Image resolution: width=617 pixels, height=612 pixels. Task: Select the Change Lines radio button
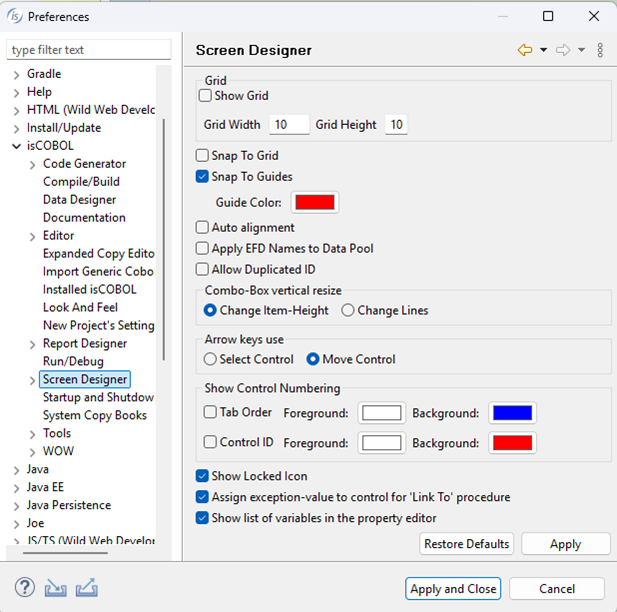point(348,310)
